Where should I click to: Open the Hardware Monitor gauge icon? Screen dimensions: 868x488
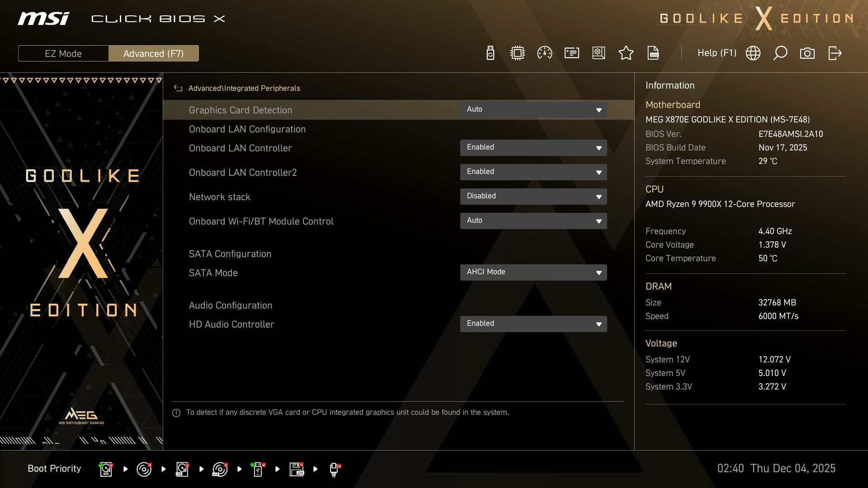[544, 53]
